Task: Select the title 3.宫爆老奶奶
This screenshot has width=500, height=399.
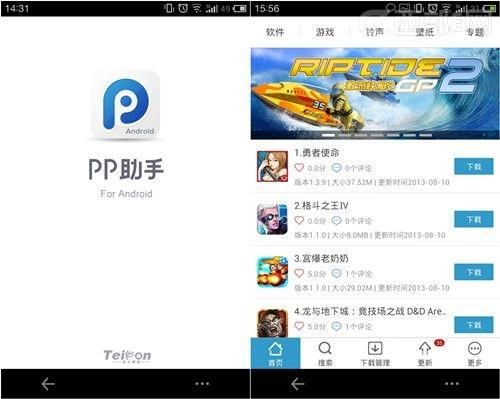Action: 321,258
